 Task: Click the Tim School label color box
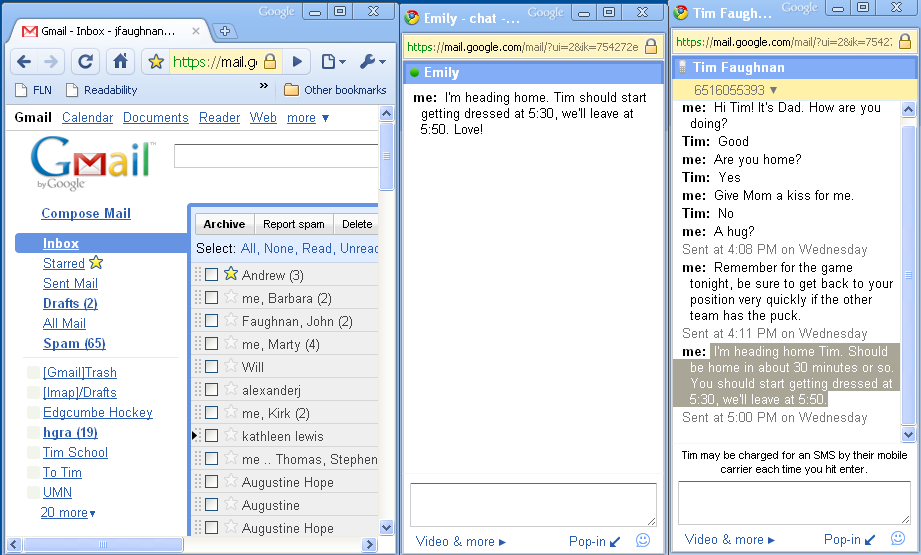33,453
